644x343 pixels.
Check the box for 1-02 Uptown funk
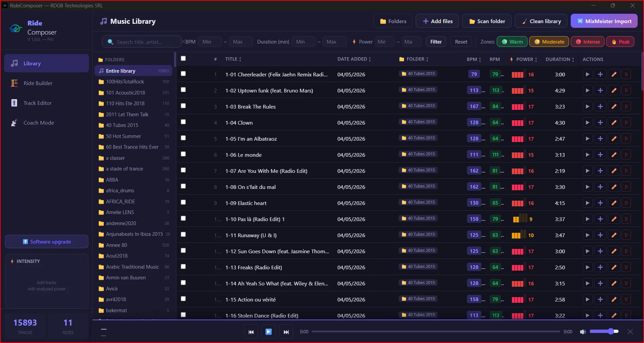click(183, 89)
